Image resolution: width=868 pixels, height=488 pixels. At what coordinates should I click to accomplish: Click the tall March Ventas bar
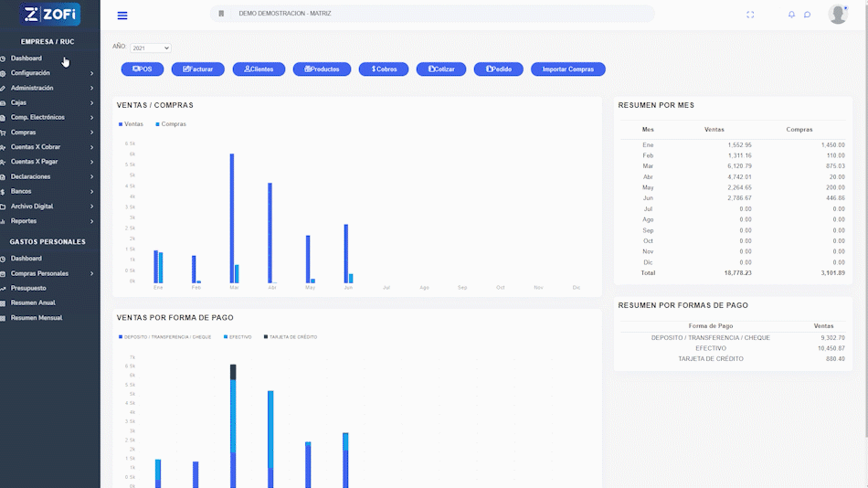[x=231, y=217]
